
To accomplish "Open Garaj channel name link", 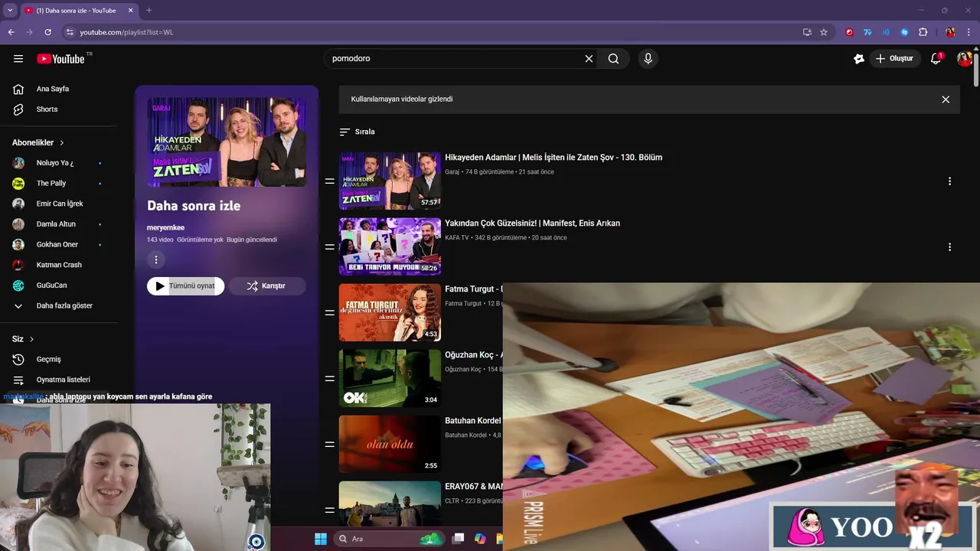I will point(452,172).
